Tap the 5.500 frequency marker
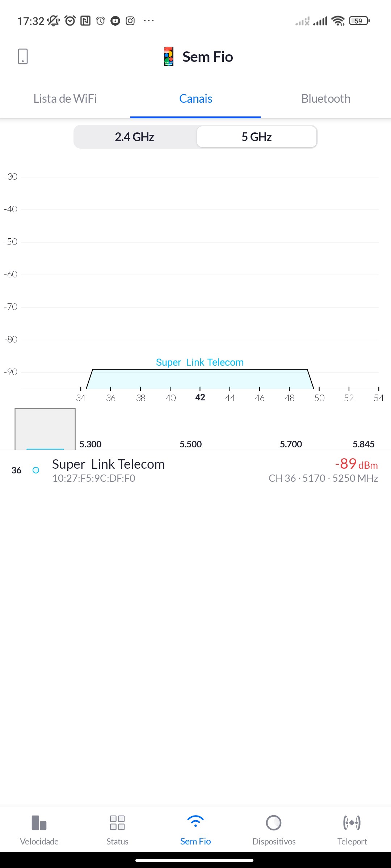 [191, 444]
